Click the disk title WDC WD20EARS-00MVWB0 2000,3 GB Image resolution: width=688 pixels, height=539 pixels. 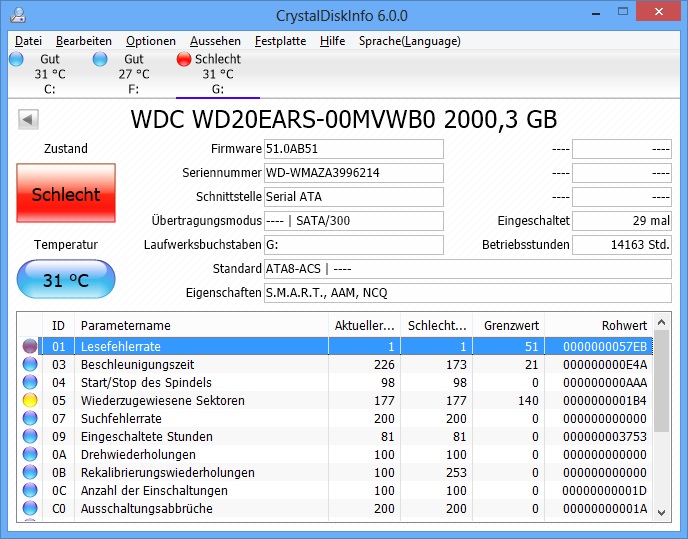pyautogui.click(x=344, y=119)
